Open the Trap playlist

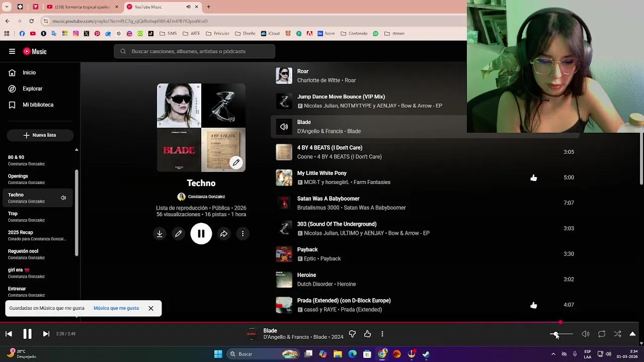38,217
